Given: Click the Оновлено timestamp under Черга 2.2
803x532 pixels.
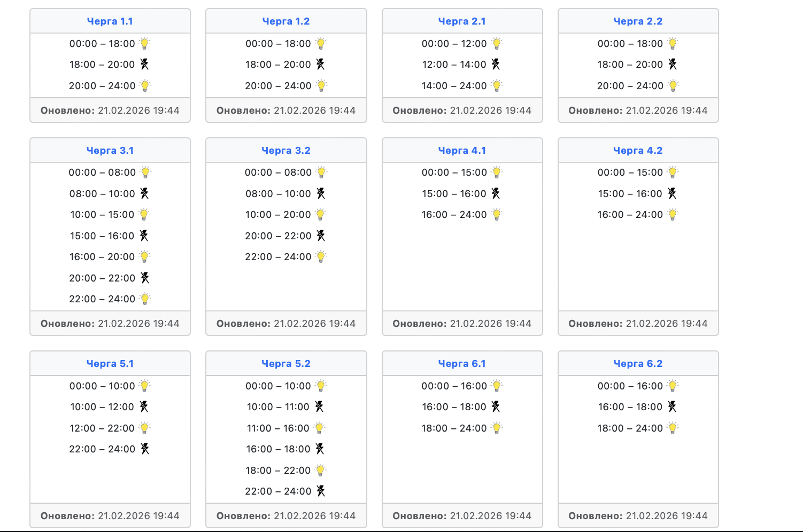Looking at the screenshot, I should [638, 111].
